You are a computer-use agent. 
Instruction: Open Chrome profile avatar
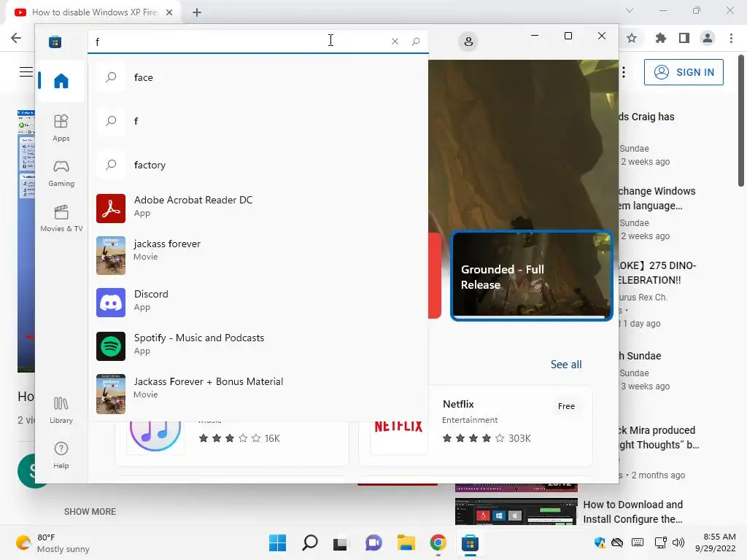(x=708, y=38)
